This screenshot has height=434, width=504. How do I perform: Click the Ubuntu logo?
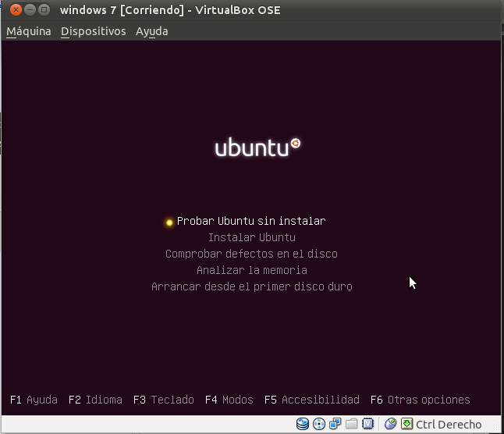click(257, 148)
